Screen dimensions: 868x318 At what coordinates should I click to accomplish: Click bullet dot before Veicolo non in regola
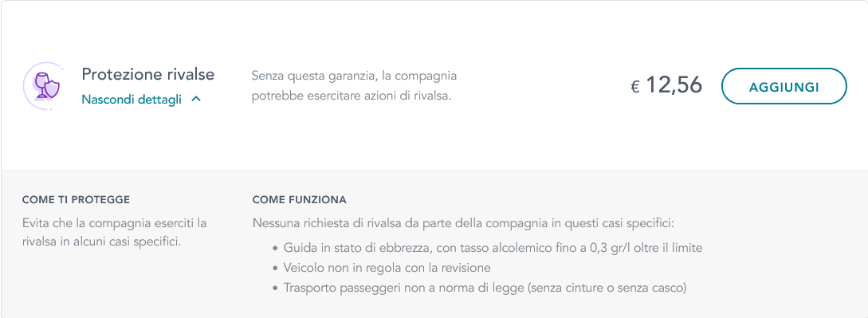(276, 269)
